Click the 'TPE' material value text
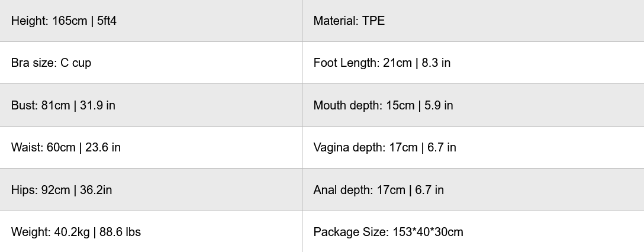The height and width of the screenshot is (252, 644). pos(373,21)
